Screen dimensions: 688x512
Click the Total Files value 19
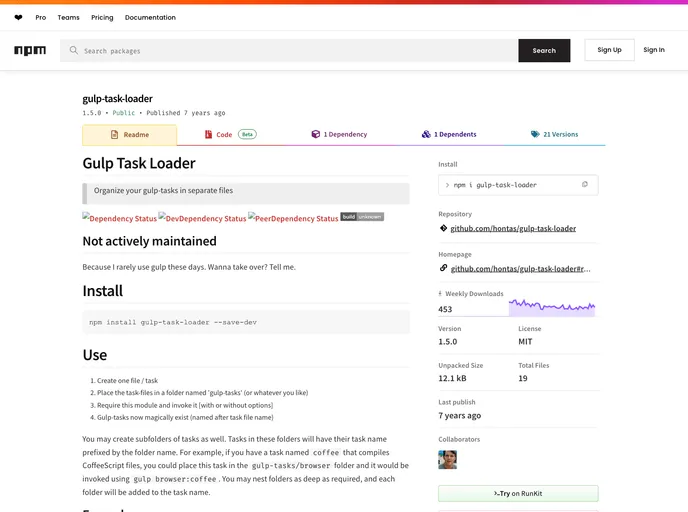523,378
